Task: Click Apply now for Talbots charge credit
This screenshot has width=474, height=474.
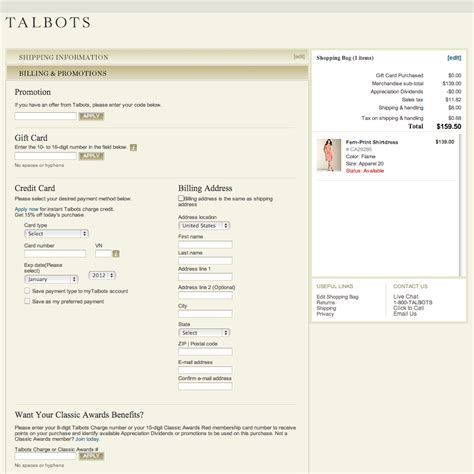Action: point(27,209)
